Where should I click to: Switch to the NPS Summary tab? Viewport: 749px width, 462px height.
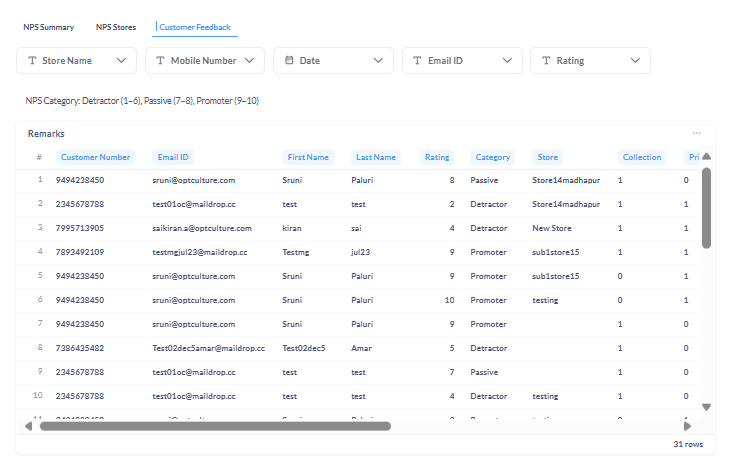click(x=49, y=27)
